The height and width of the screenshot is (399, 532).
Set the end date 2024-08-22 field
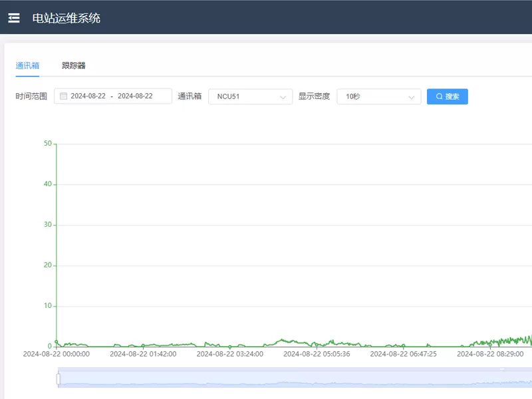tap(135, 96)
